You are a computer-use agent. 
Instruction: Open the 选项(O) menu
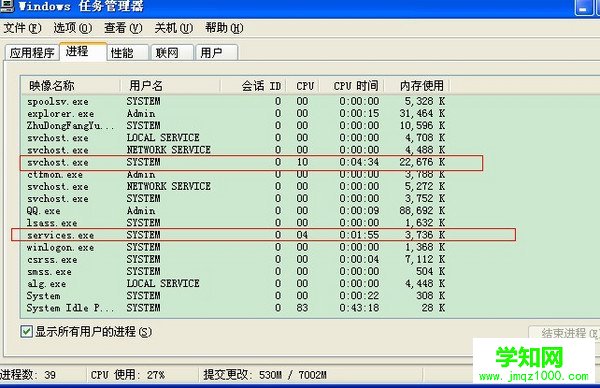pos(72,28)
